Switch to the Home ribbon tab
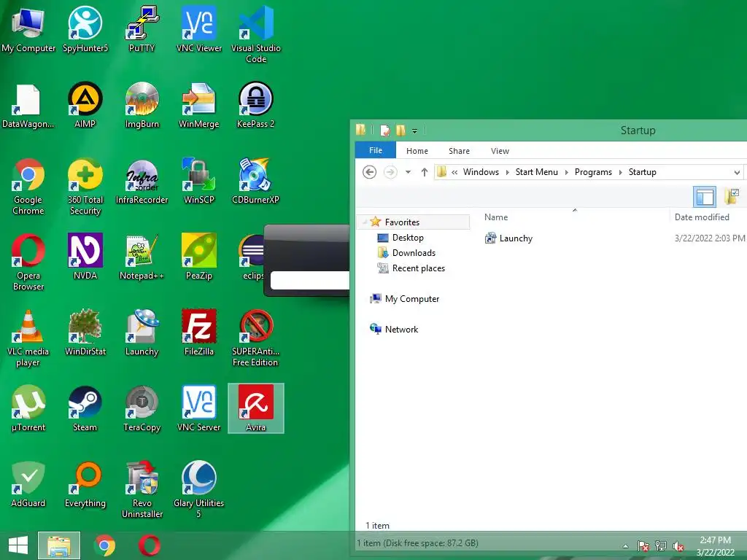 (x=417, y=151)
